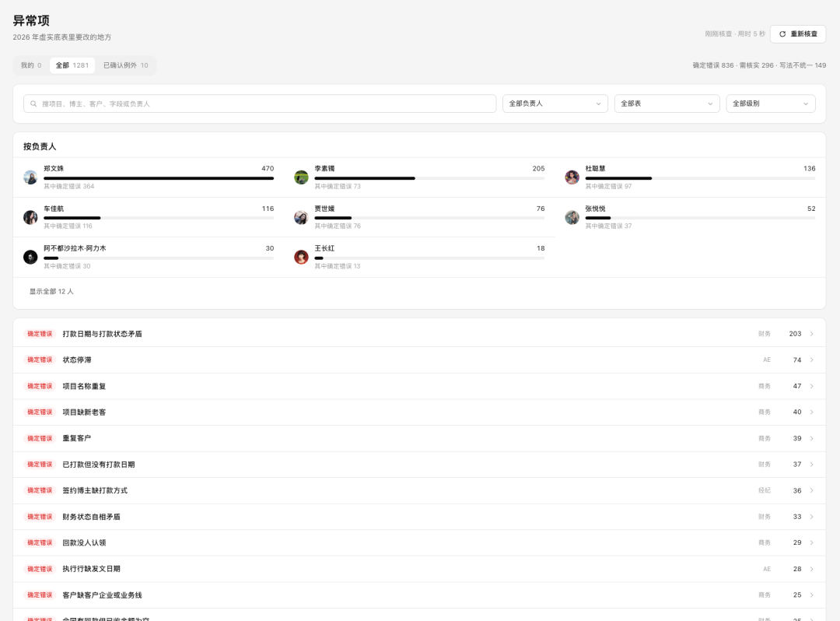
Task: Click the name 阿不都沙拉木·阿力木
Action: click(75, 248)
